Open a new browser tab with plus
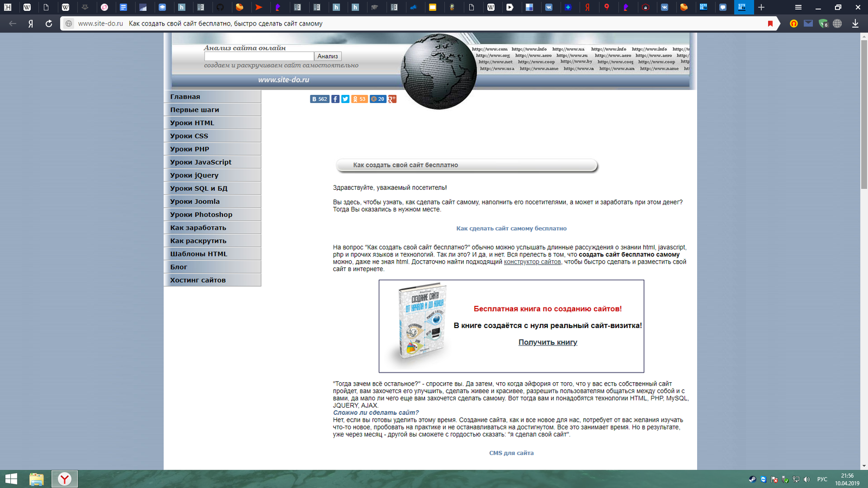This screenshot has height=488, width=868. [761, 7]
